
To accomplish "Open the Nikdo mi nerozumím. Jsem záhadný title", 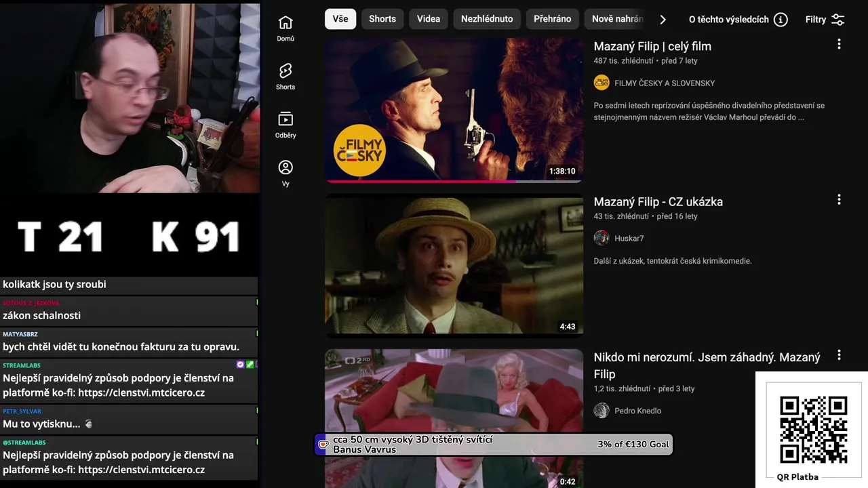I will [x=707, y=365].
